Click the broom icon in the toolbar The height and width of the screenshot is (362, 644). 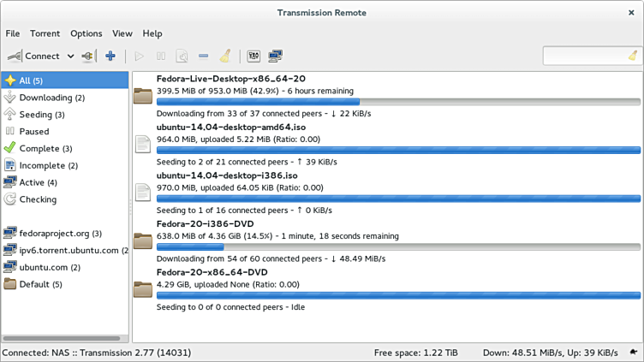(225, 56)
